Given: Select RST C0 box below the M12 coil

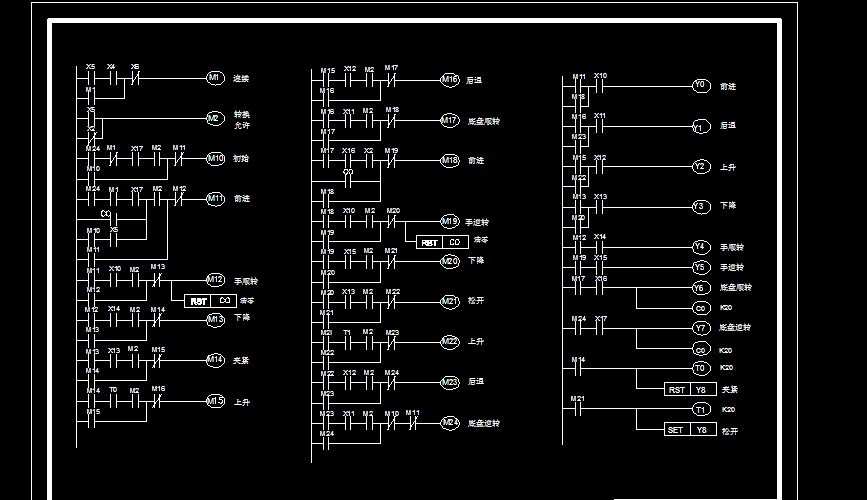Looking at the screenshot, I should pos(211,301).
